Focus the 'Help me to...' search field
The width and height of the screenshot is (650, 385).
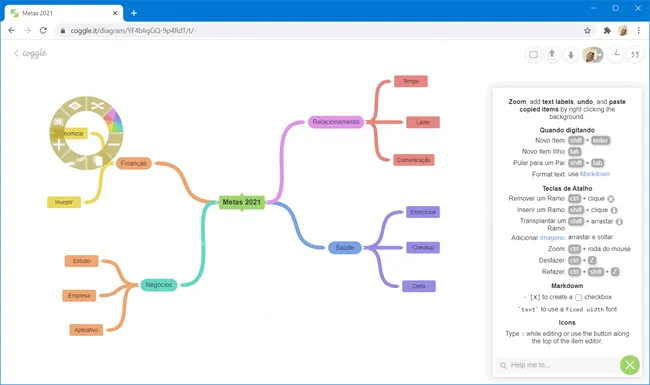click(x=558, y=365)
